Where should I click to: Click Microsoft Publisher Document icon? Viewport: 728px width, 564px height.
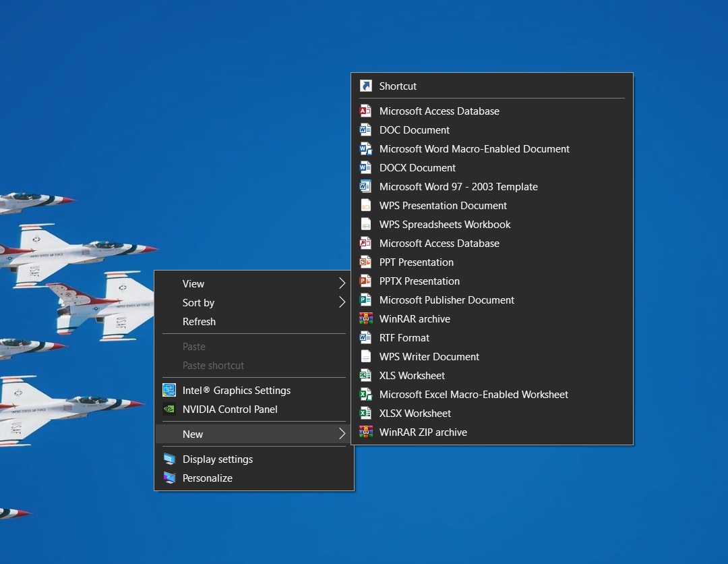tap(366, 300)
